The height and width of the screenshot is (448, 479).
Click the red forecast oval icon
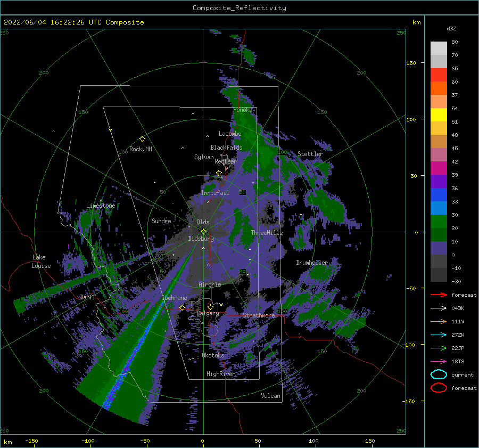[439, 388]
